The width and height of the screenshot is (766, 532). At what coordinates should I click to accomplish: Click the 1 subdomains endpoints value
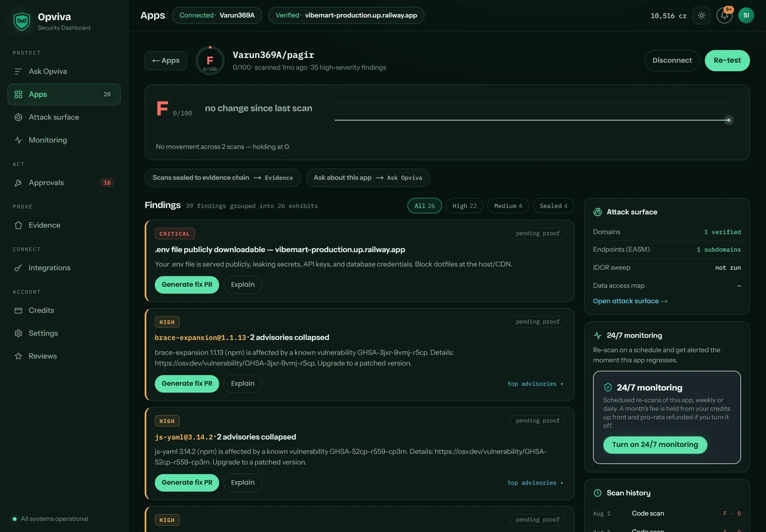[718, 250]
